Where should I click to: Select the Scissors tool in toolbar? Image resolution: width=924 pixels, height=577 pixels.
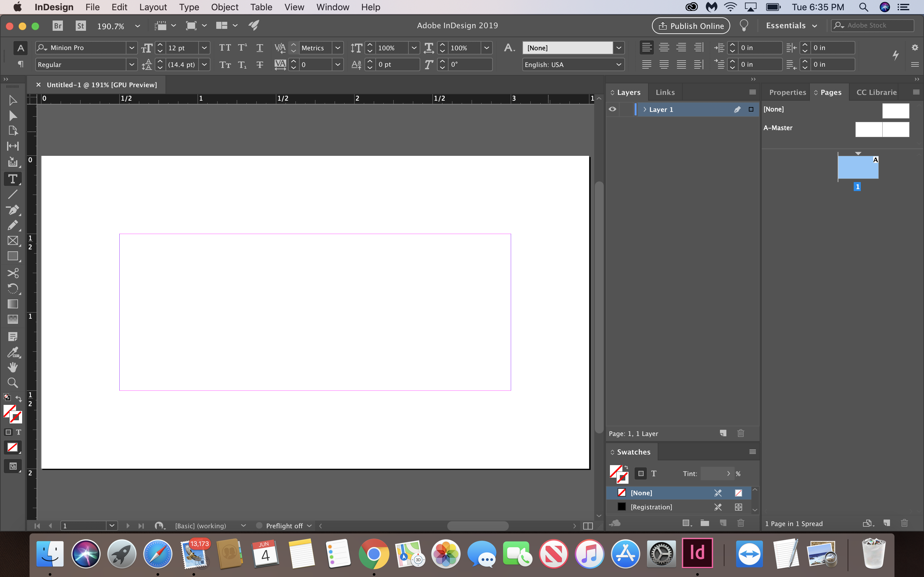point(13,273)
